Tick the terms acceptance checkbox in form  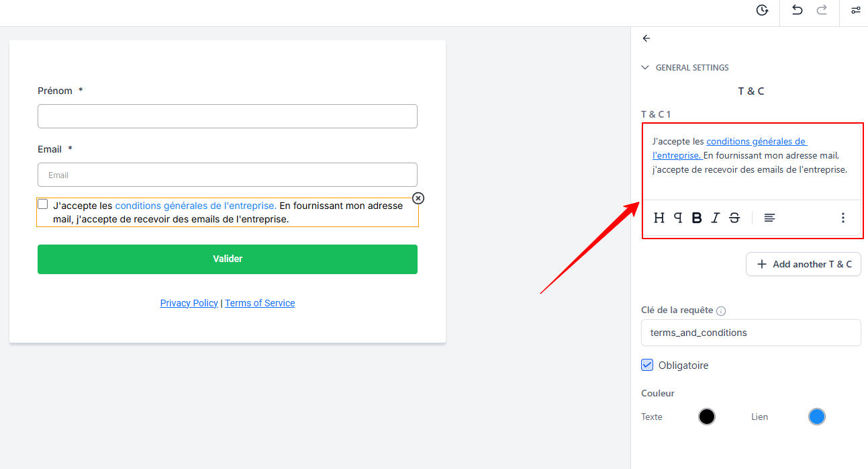[x=43, y=204]
